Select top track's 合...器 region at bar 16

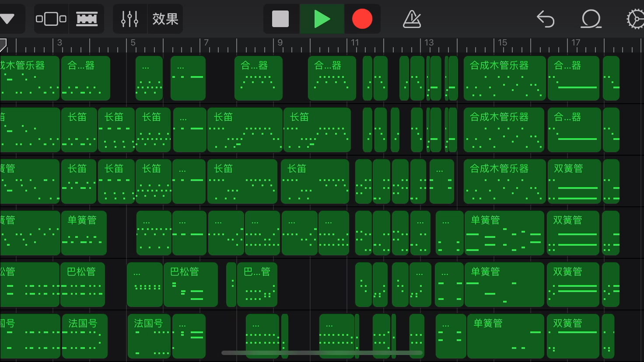point(574,78)
